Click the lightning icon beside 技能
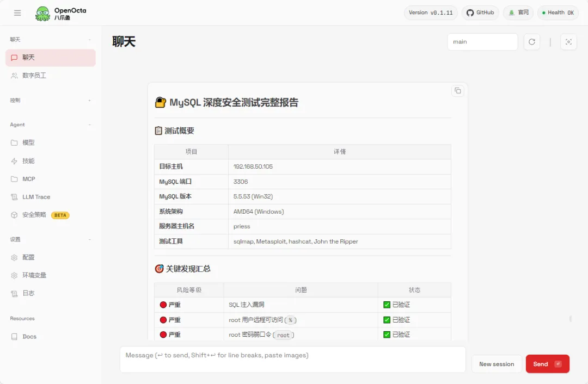 (x=14, y=161)
